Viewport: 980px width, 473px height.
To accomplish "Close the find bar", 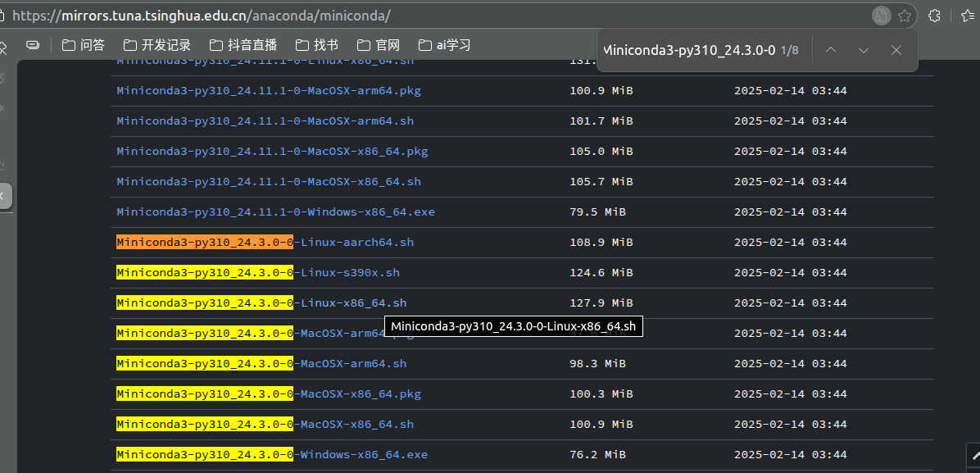I will click(896, 50).
